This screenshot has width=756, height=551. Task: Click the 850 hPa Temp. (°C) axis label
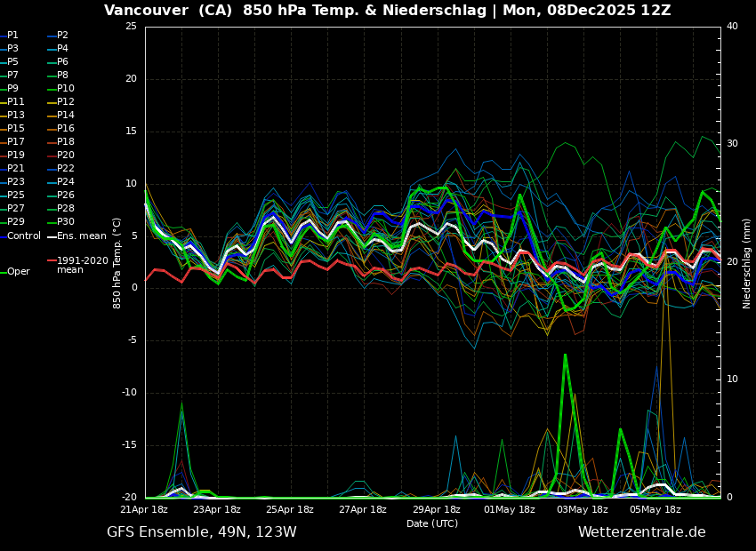point(117,263)
